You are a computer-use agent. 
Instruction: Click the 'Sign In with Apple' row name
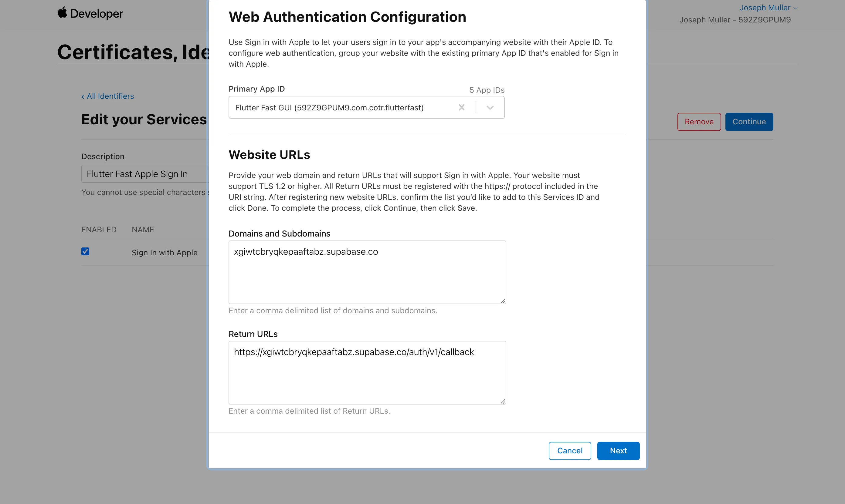click(x=165, y=252)
